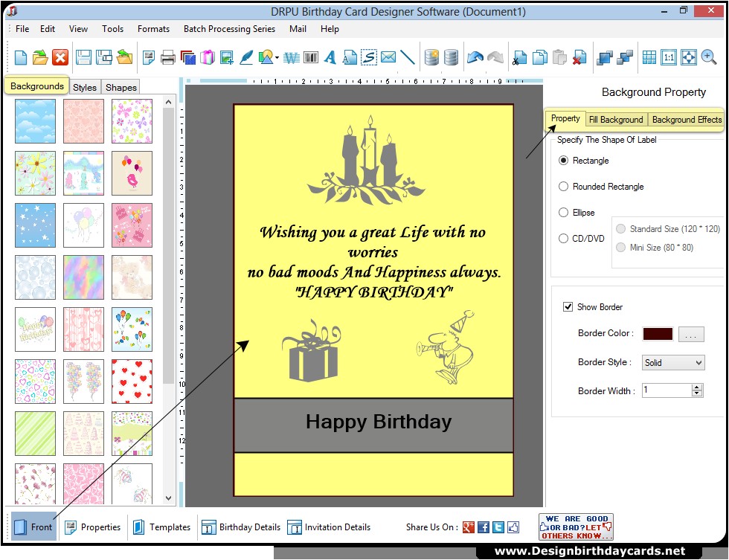Click the 1:1 actual size icon
Viewport: 729px width, 560px height.
pyautogui.click(x=669, y=57)
